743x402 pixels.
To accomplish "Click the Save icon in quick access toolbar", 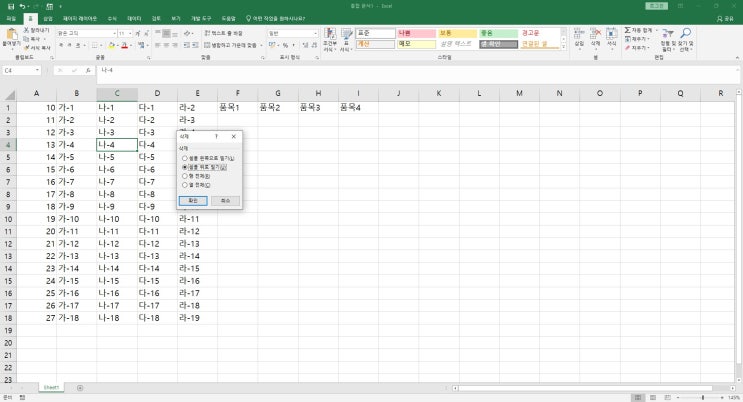I will pyautogui.click(x=11, y=6).
